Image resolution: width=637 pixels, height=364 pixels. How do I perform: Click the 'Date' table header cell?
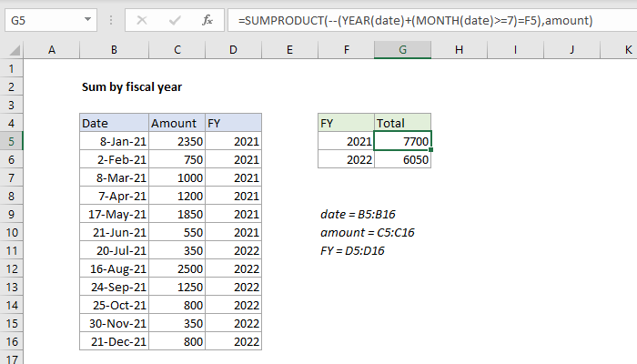click(x=114, y=123)
